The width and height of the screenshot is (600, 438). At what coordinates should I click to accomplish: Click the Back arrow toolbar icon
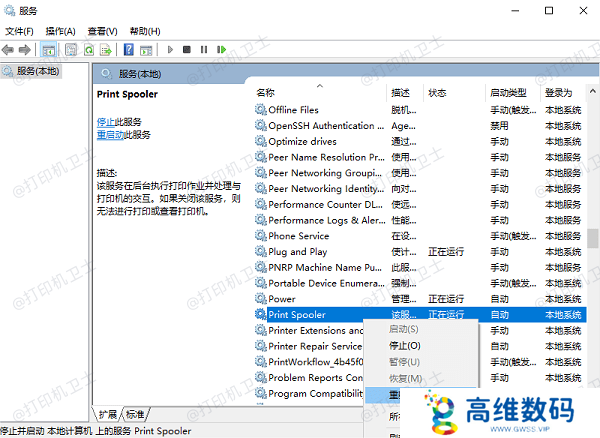coord(9,49)
